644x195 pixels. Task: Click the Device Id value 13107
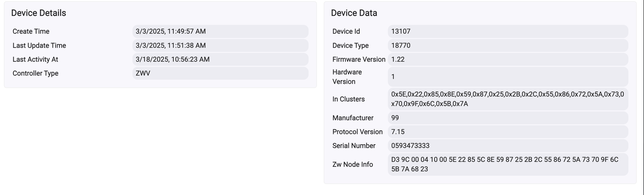(508, 31)
